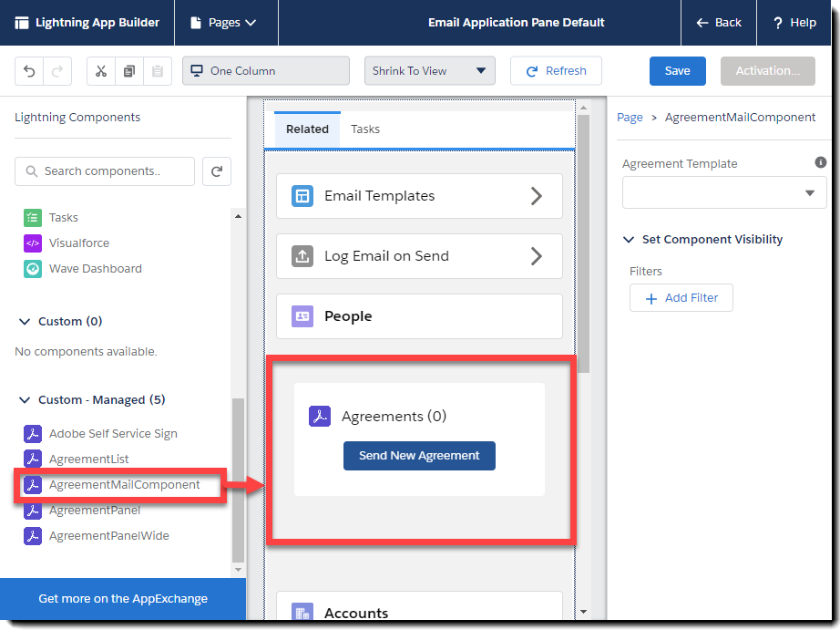
Task: Select the cut icon
Action: point(103,70)
